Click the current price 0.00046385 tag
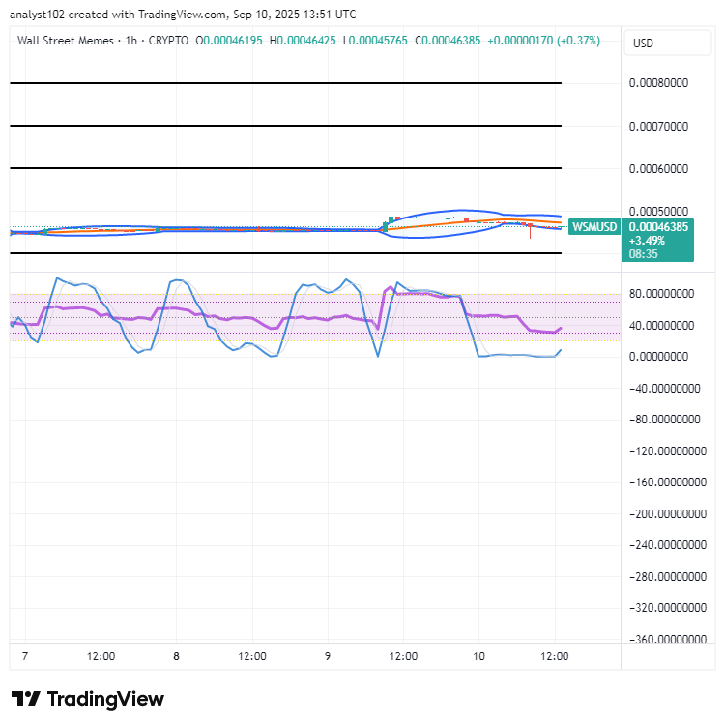 [x=658, y=226]
